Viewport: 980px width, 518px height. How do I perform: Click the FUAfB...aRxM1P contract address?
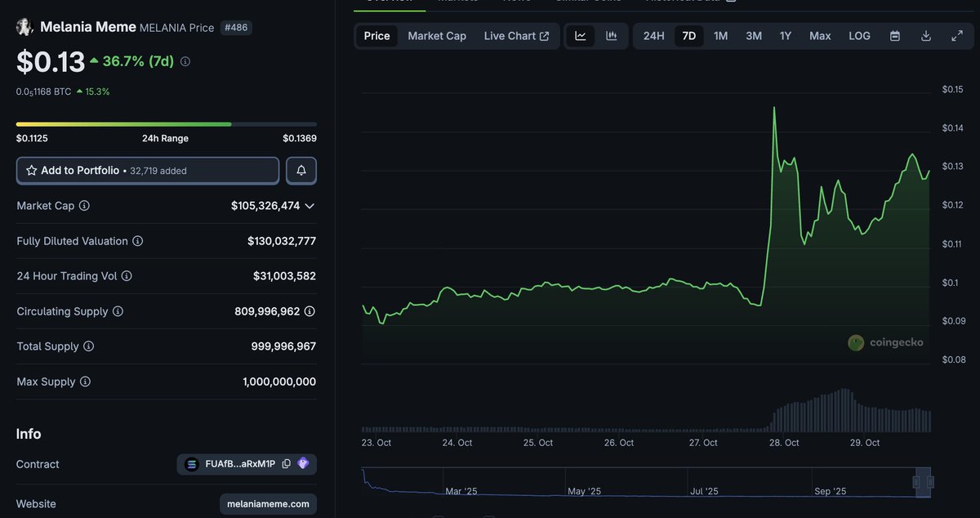(241, 464)
